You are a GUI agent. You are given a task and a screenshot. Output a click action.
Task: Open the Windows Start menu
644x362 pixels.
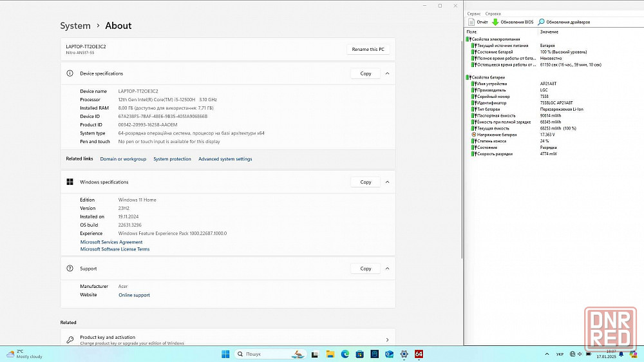(225, 354)
